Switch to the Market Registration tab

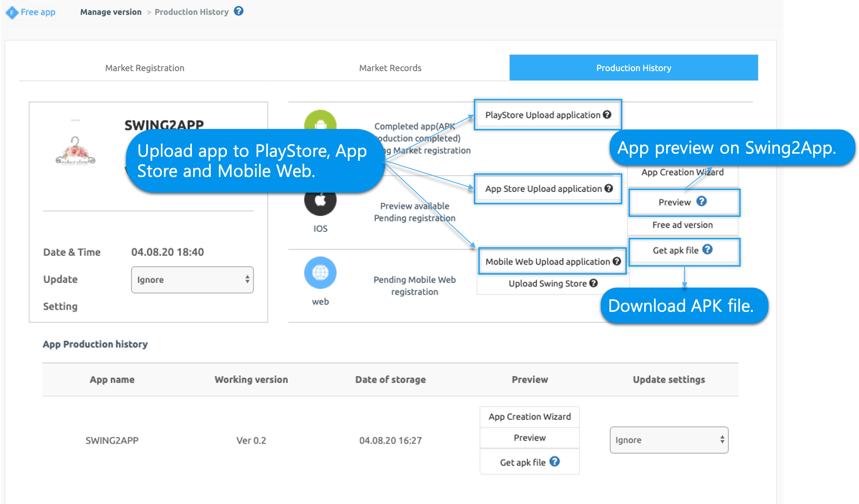[144, 68]
